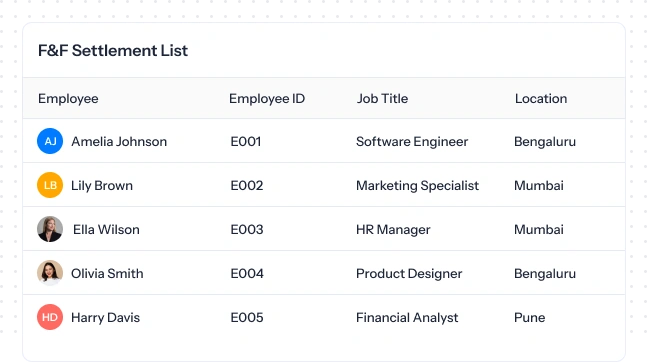This screenshot has height=362, width=647.
Task: Click employee ID E003
Action: [247, 230]
